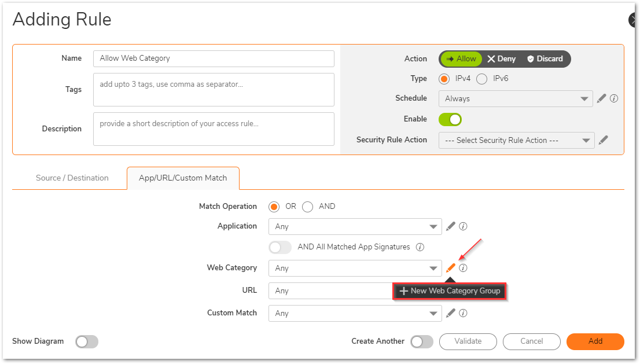
Task: Turn off the Enable toggle
Action: (450, 119)
